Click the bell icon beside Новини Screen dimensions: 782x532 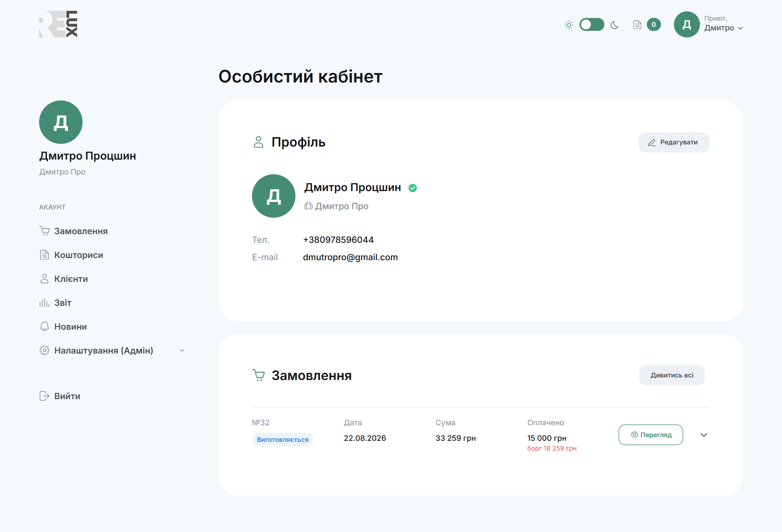tap(44, 326)
